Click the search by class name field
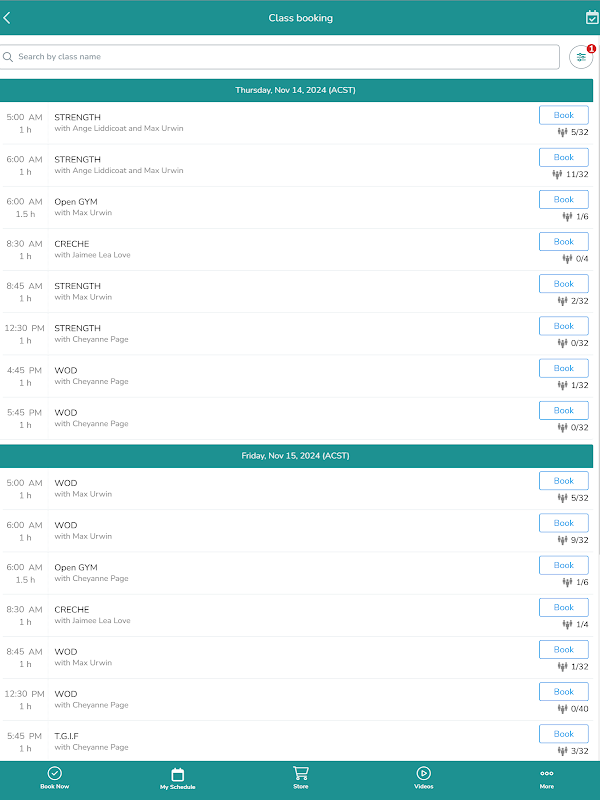Image resolution: width=600 pixels, height=800 pixels. (280, 57)
